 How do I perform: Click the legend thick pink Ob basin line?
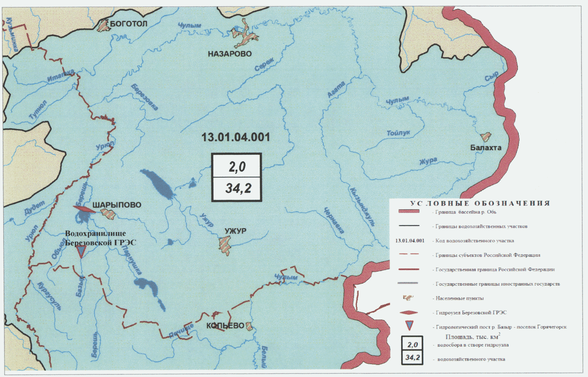tap(409, 211)
